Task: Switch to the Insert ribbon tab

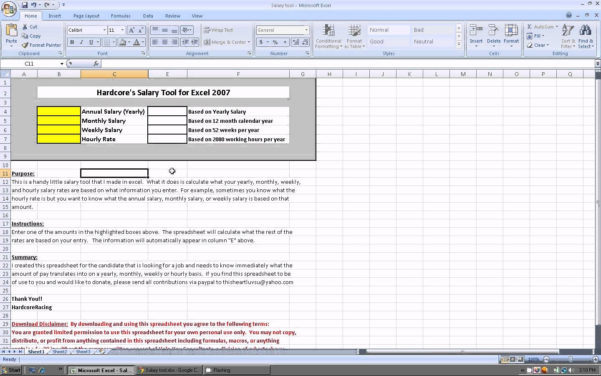Action: (54, 16)
